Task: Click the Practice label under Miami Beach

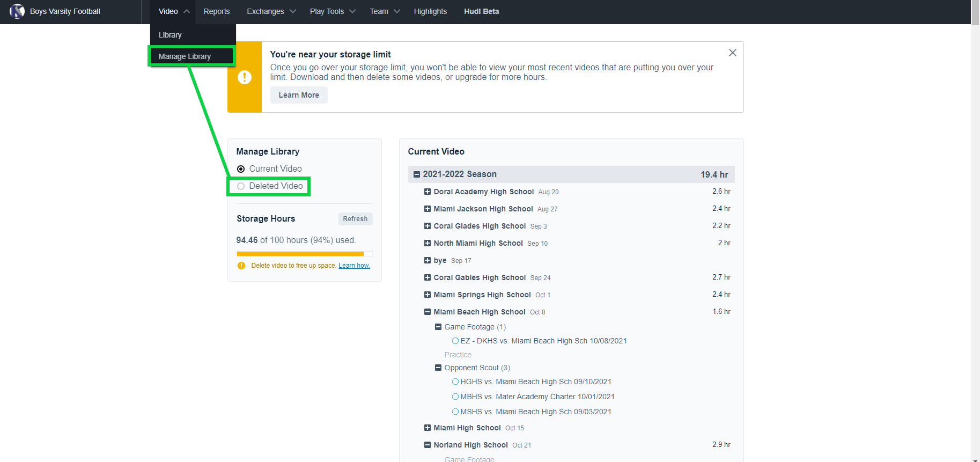Action: 458,355
